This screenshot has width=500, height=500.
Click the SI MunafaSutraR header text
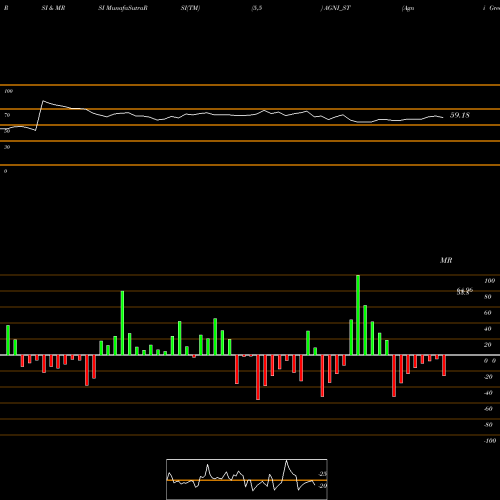coord(123,8)
